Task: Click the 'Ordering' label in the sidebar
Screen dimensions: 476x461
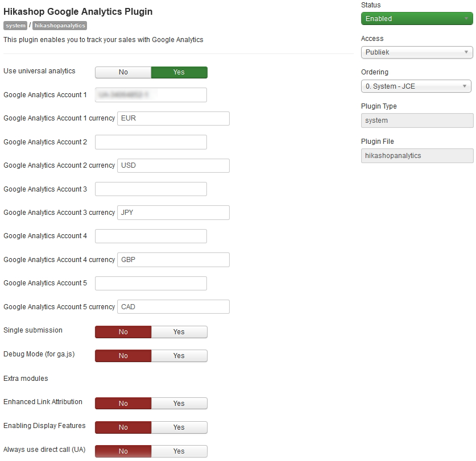Action: coord(375,72)
